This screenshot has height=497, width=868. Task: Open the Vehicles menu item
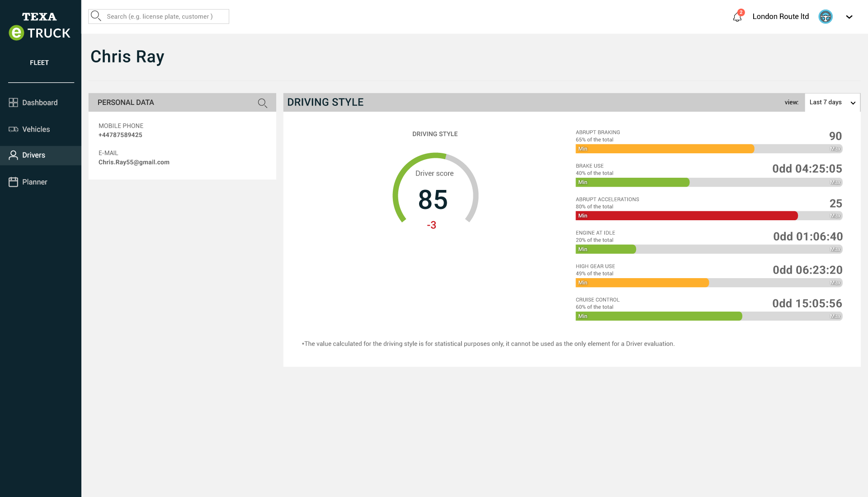tap(41, 129)
